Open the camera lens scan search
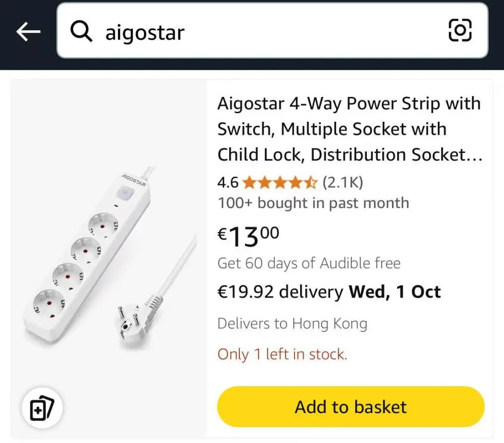The height and width of the screenshot is (443, 504). pos(460,31)
